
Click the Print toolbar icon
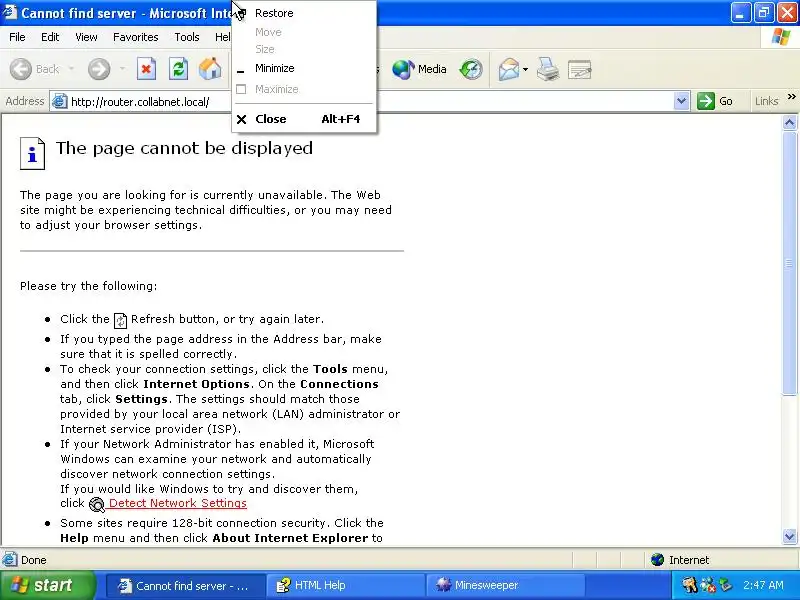click(548, 69)
